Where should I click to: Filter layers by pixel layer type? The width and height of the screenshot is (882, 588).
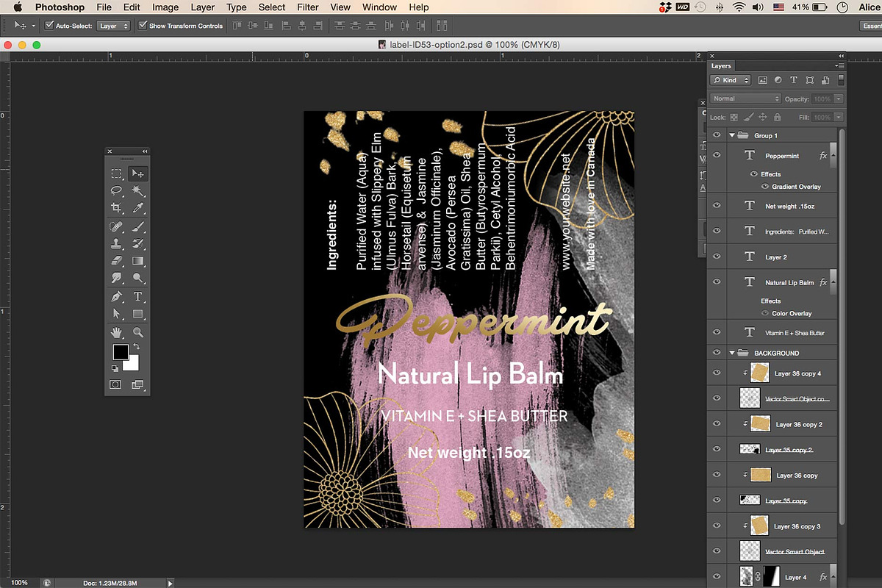pos(762,80)
